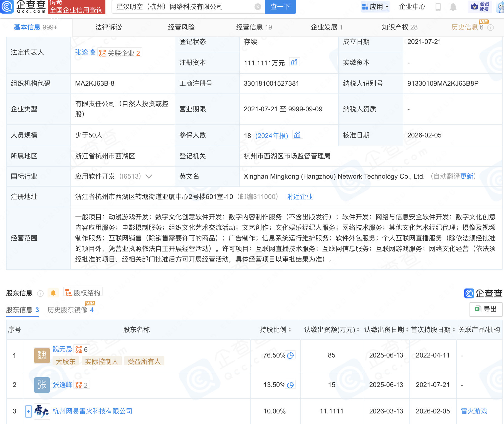Screen dimensions: 504x424
Task: Click the bell monitoring icon beside 股东信息
Action: [53, 293]
